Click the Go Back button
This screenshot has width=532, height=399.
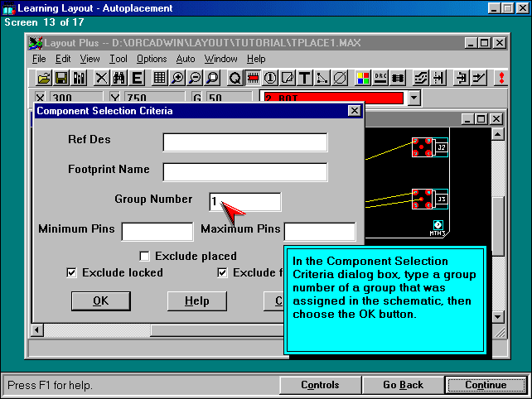(x=403, y=385)
